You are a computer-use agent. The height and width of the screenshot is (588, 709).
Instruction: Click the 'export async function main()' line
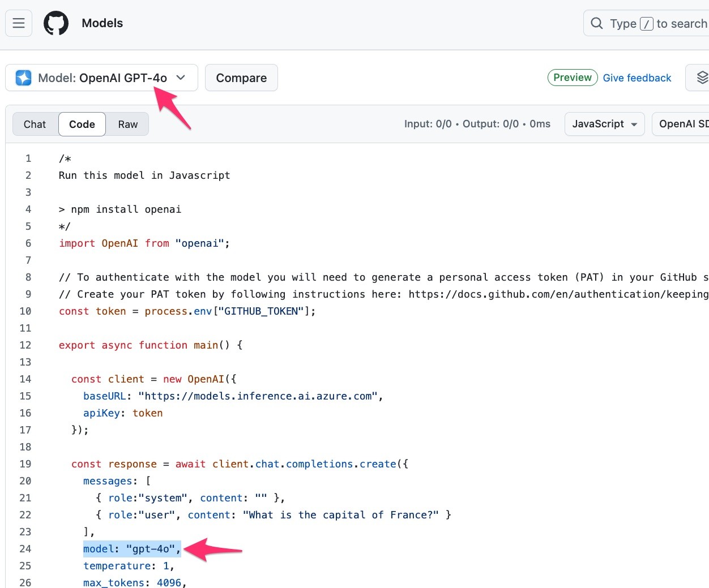click(151, 345)
